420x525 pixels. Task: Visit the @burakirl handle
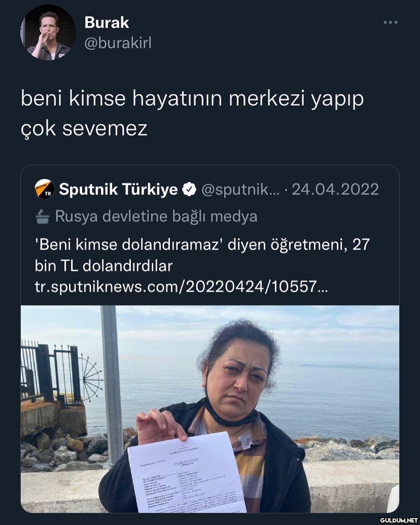(118, 43)
